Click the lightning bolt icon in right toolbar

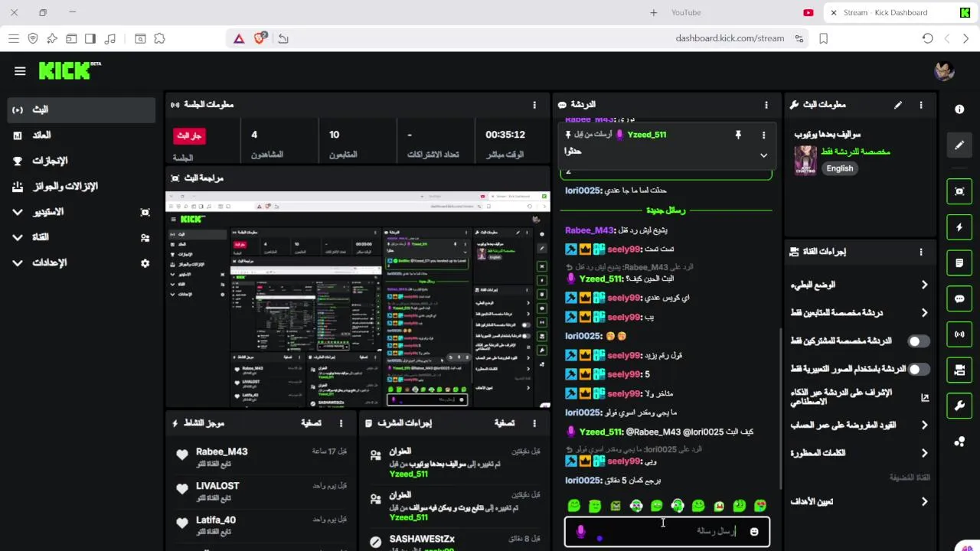pos(959,227)
